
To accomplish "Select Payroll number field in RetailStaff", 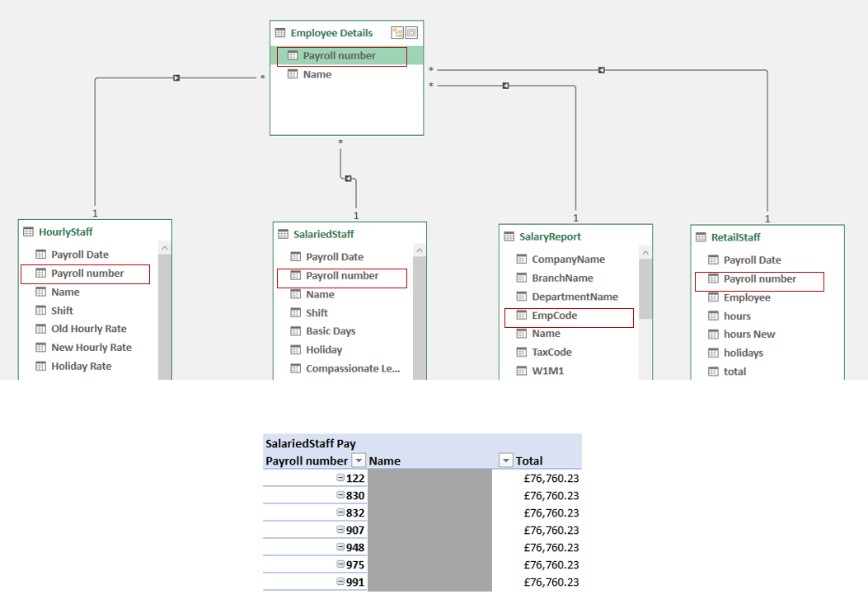I will click(759, 278).
